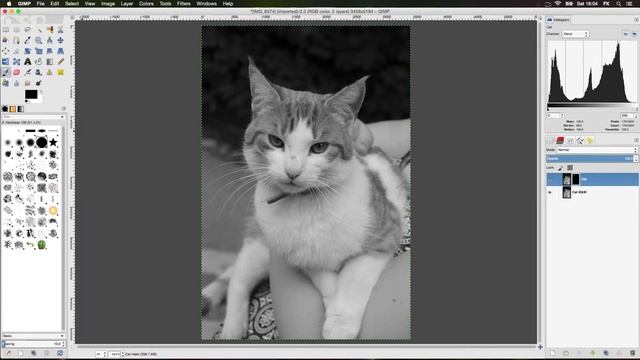
Task: Select the Cat layer mask thumbnail
Action: click(576, 179)
